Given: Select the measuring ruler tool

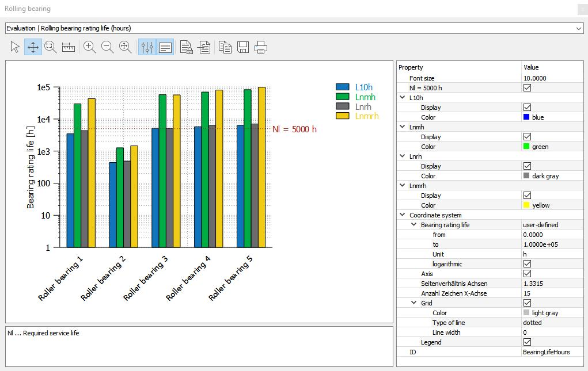Looking at the screenshot, I should click(x=69, y=47).
